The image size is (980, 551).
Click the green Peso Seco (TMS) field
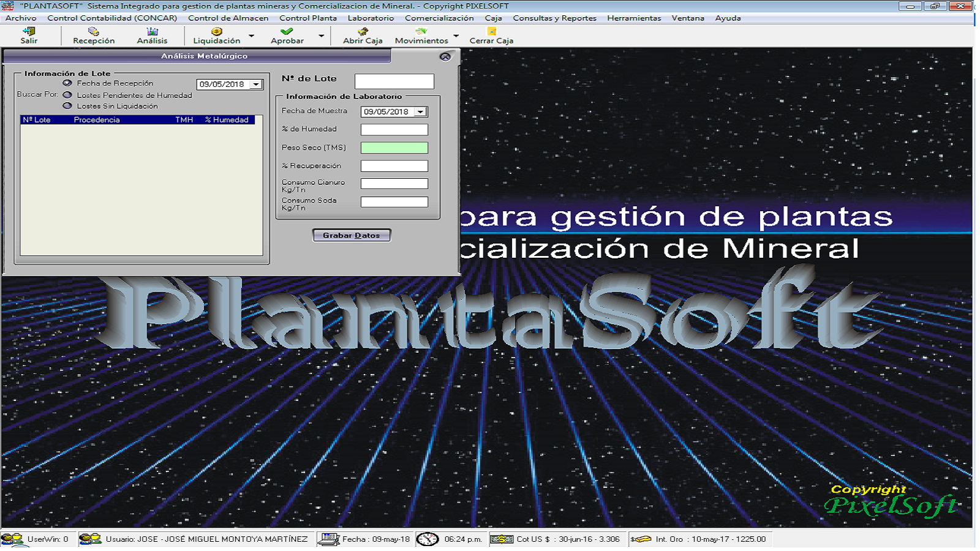click(394, 148)
